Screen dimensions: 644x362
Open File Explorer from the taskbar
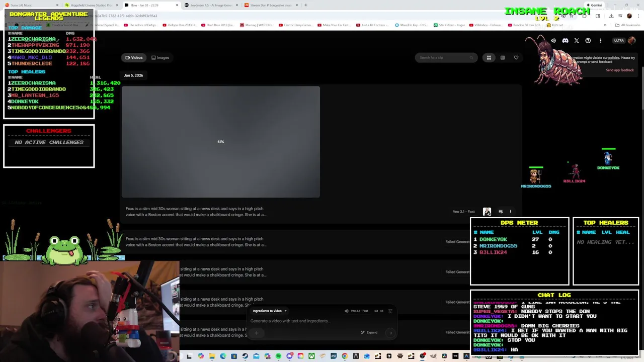pyautogui.click(x=212, y=356)
